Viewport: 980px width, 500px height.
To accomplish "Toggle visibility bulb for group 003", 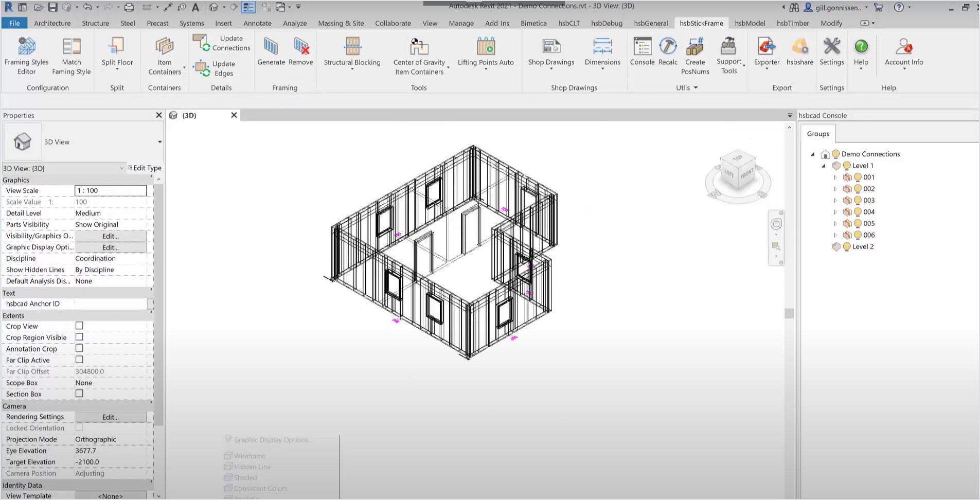I will (x=858, y=200).
